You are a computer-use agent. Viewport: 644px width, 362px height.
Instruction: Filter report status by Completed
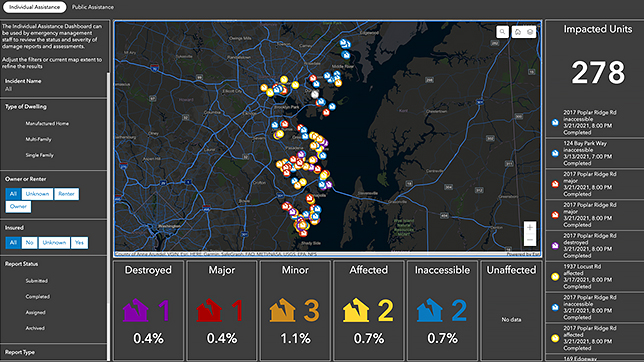38,297
